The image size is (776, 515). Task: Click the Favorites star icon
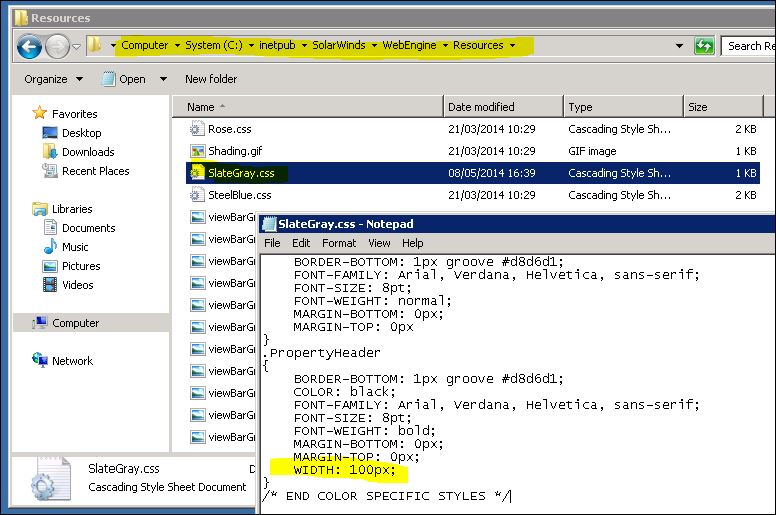click(x=40, y=113)
